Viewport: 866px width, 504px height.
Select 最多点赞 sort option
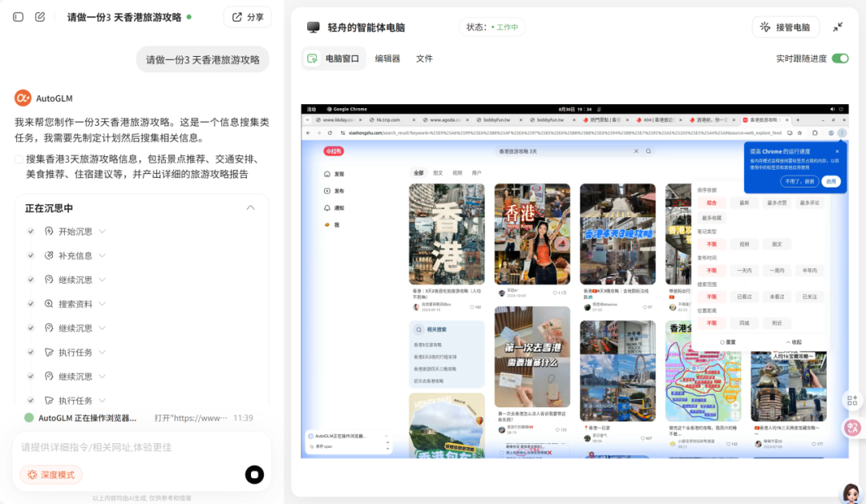776,204
